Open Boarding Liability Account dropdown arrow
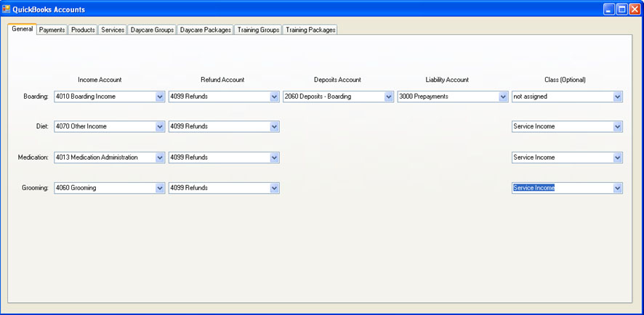Viewport: 644px width, 315px height. coord(503,97)
